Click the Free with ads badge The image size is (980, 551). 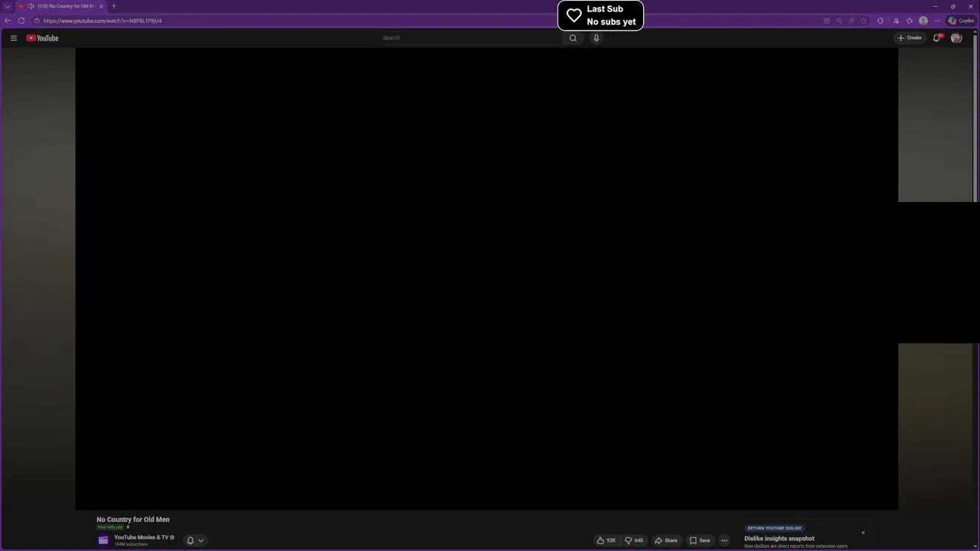point(110,527)
